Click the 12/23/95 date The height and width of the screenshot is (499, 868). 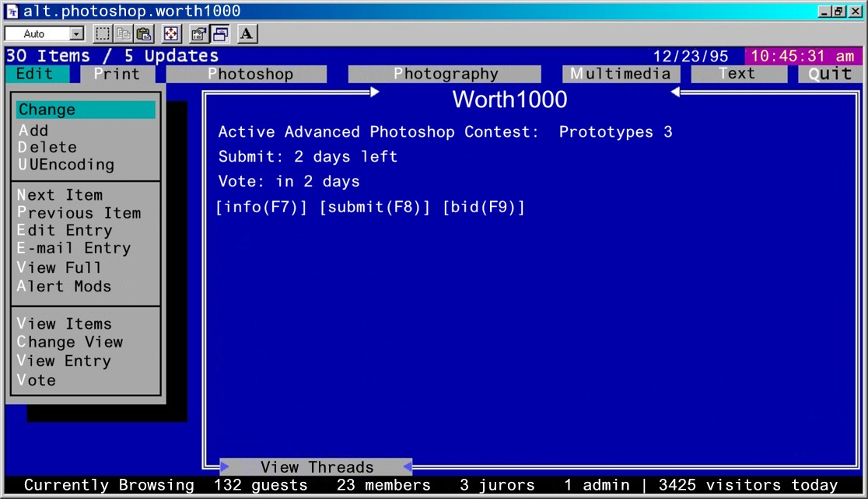(691, 57)
